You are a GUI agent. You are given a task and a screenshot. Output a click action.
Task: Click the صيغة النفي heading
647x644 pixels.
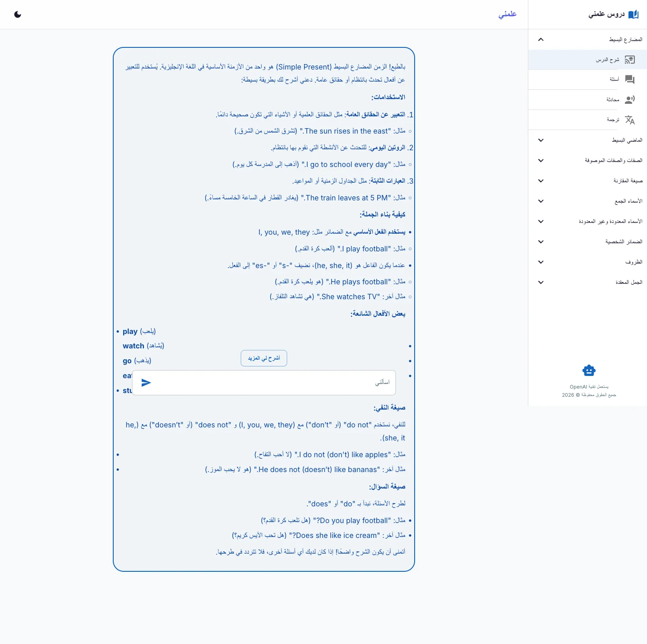click(389, 408)
